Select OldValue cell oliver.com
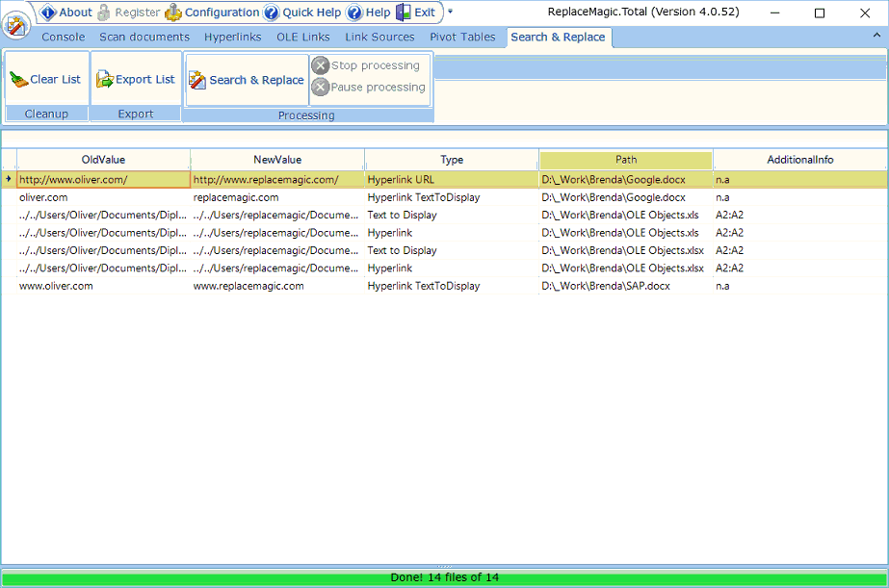The width and height of the screenshot is (889, 588). click(103, 197)
